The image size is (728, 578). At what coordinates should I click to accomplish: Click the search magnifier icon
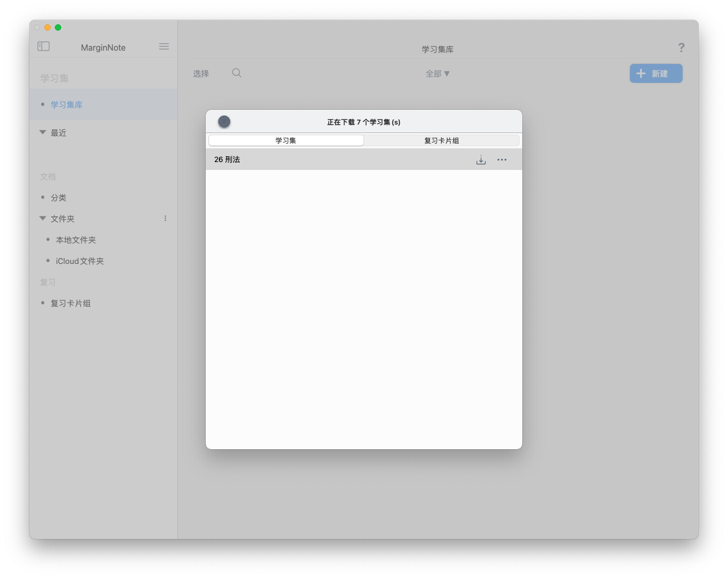(x=237, y=73)
